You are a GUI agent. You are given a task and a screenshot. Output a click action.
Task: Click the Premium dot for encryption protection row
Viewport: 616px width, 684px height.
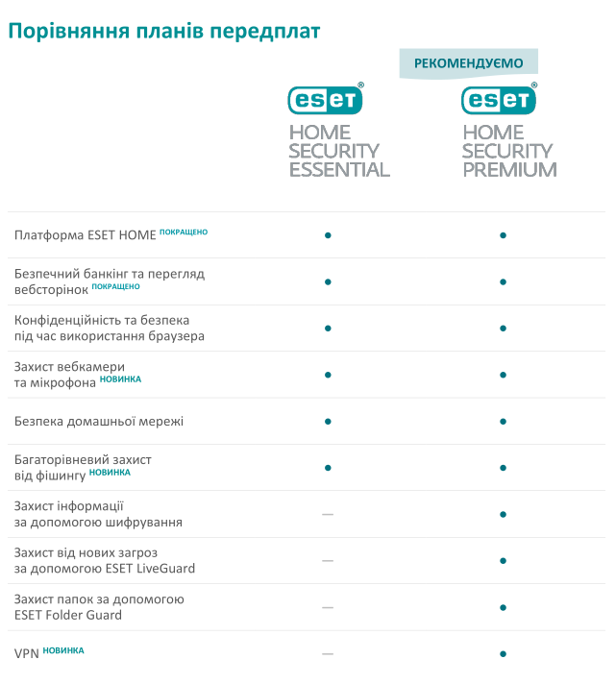click(x=503, y=515)
